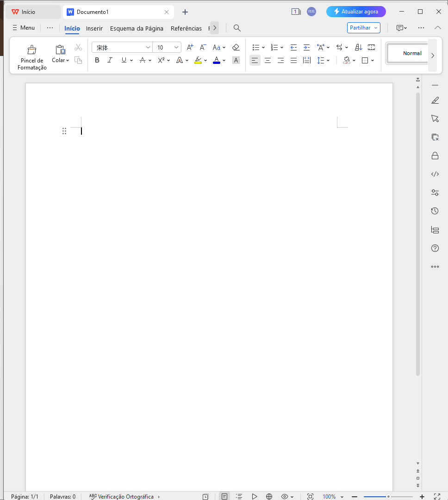This screenshot has height=500, width=448.
Task: Toggle character shading on text
Action: click(x=236, y=60)
